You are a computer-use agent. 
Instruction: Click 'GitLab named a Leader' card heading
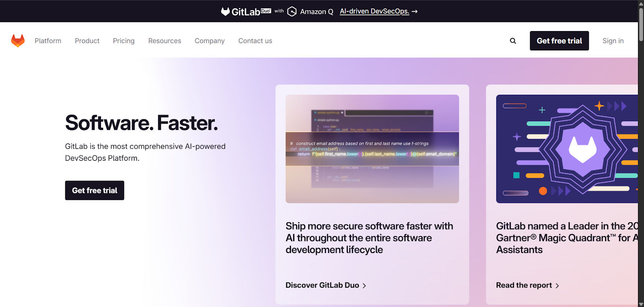point(567,238)
